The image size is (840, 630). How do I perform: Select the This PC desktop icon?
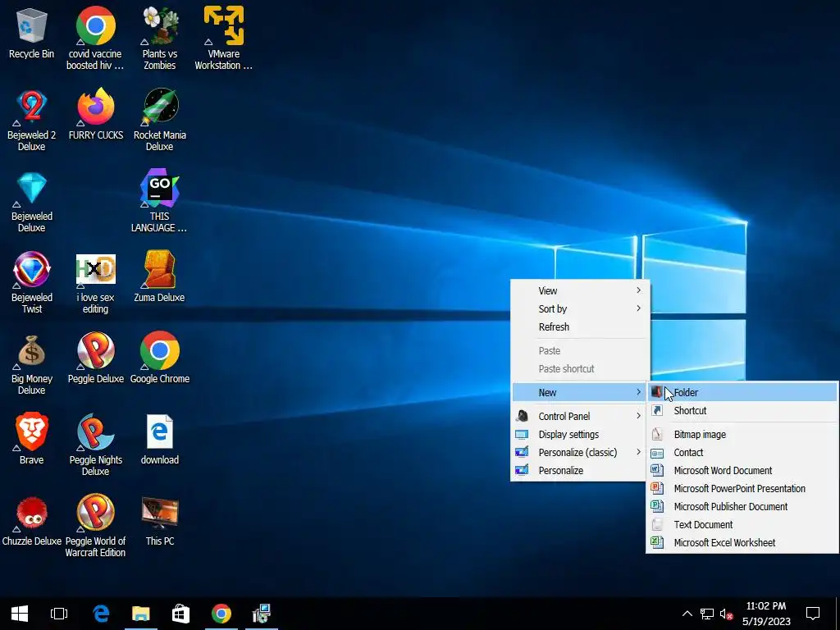[160, 513]
